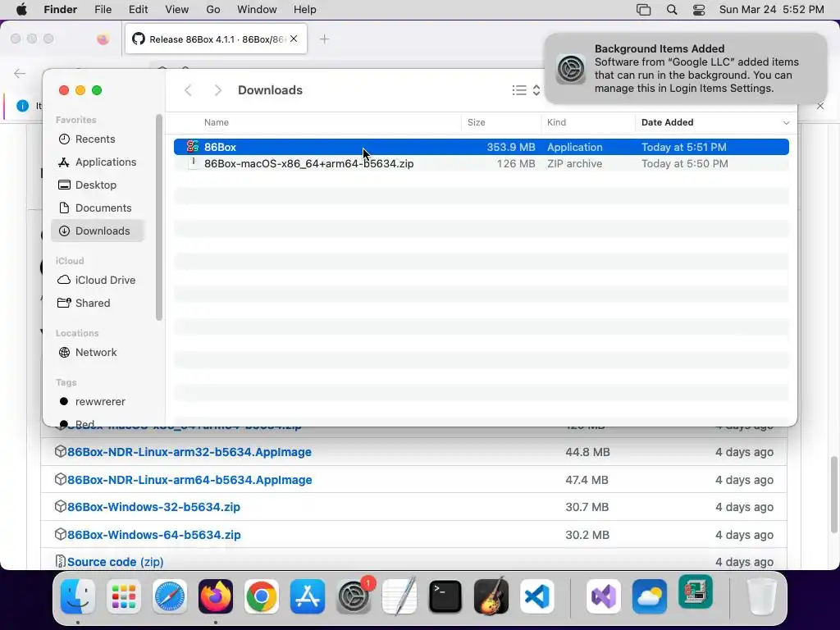This screenshot has height=630, width=840.
Task: Click Finder forward navigation chevron
Action: pyautogui.click(x=217, y=90)
